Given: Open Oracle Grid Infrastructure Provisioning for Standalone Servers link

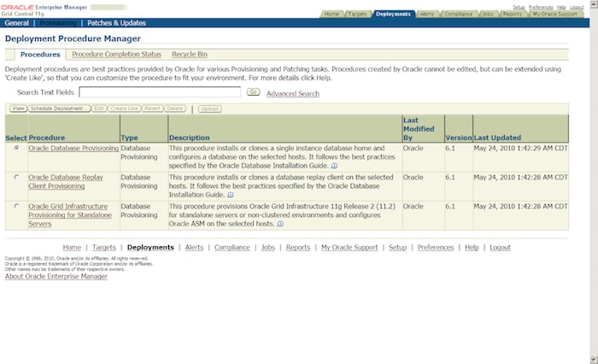Looking at the screenshot, I should coord(70,215).
